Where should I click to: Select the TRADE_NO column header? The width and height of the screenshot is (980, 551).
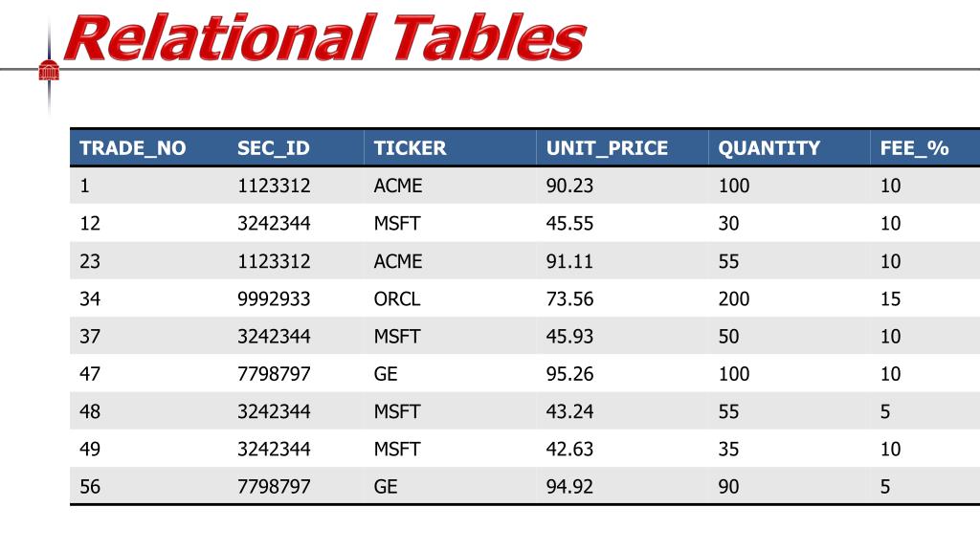coord(132,148)
